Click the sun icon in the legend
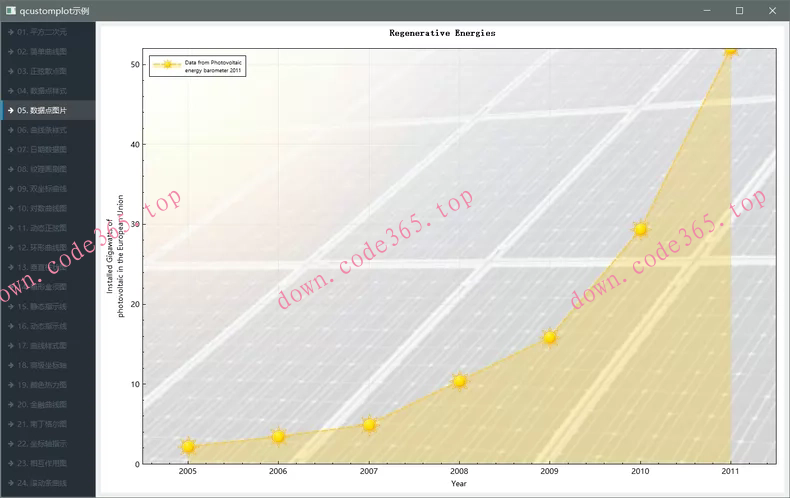The image size is (790, 498). (167, 66)
